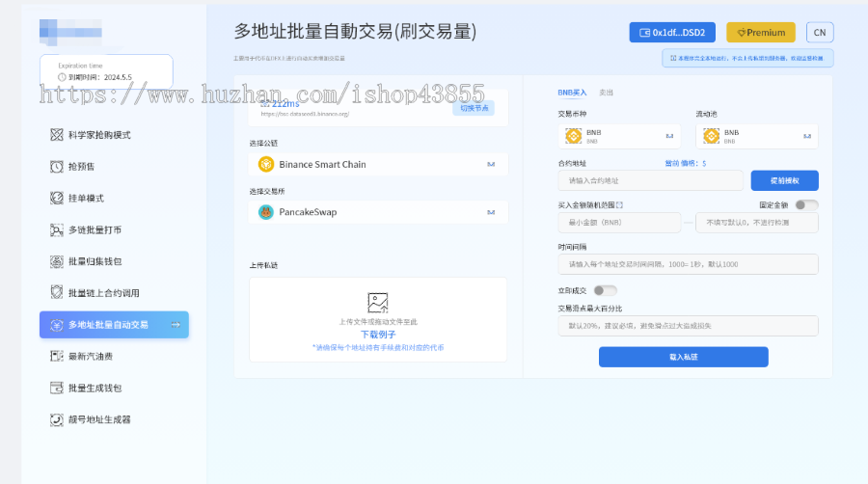Click the 切换节点 button

tap(474, 108)
